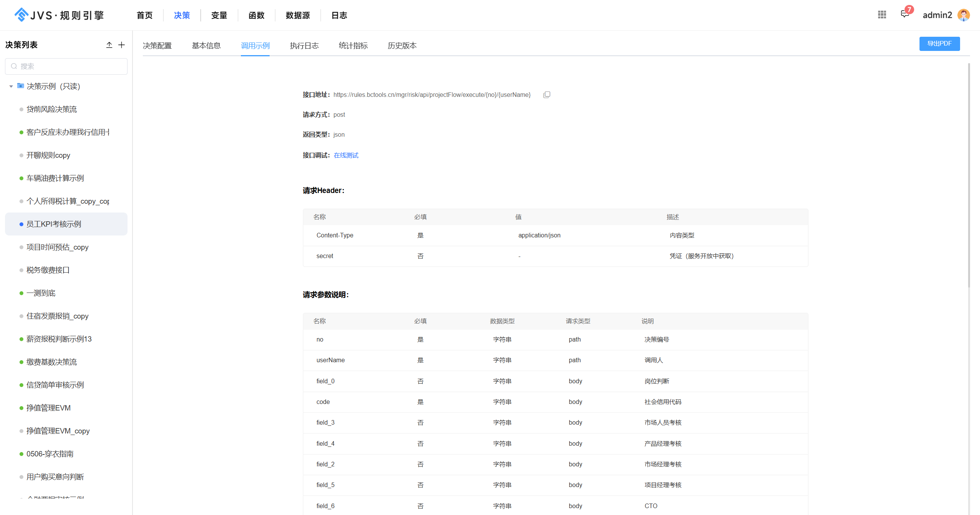
Task: Switch to the 历史版本 tab
Action: [x=402, y=46]
